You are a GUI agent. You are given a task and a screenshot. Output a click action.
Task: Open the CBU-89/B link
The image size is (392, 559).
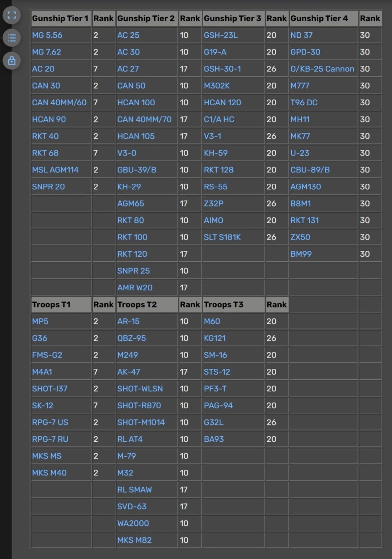[310, 170]
